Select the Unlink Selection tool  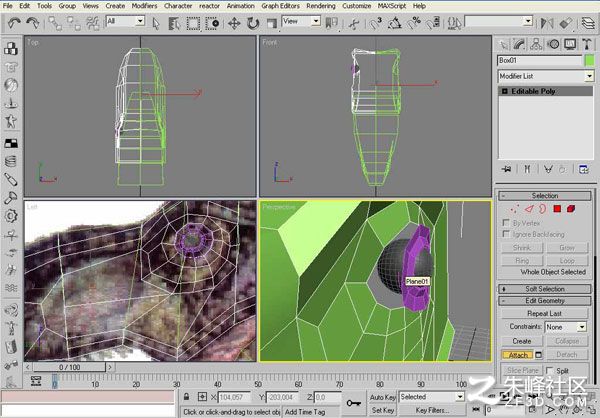[x=74, y=23]
